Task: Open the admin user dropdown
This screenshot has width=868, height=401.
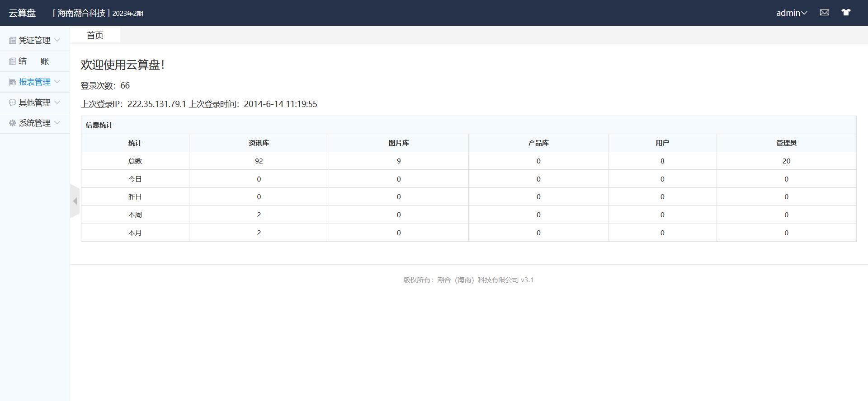Action: tap(791, 13)
